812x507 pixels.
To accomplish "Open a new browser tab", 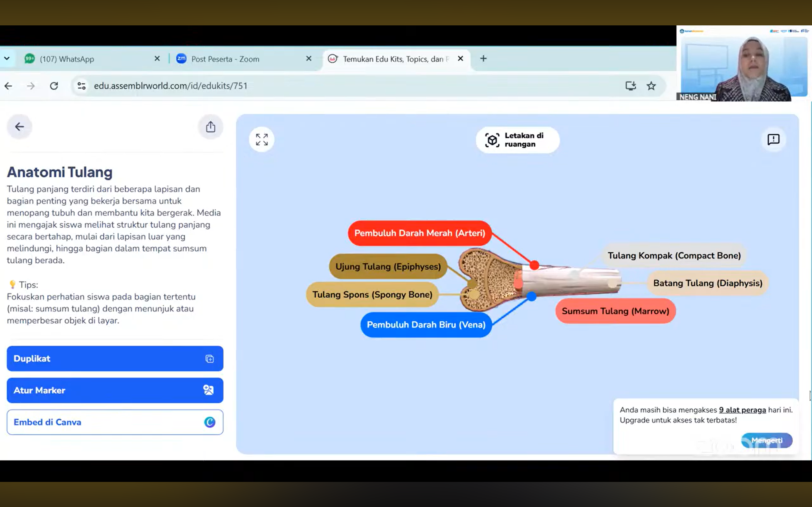I will point(483,59).
